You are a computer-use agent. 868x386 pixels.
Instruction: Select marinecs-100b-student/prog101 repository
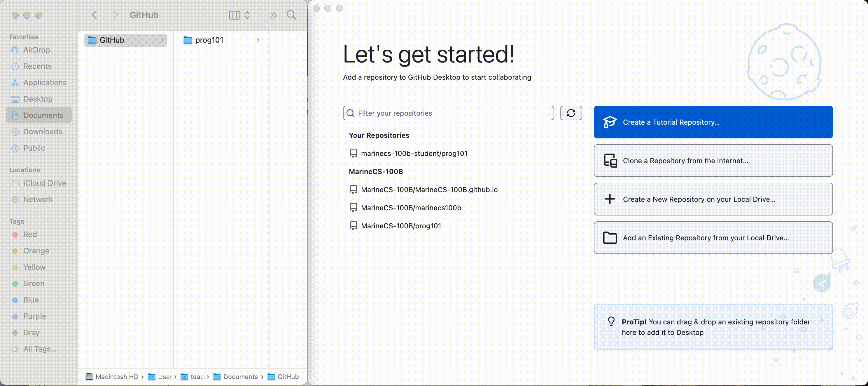pos(408,154)
